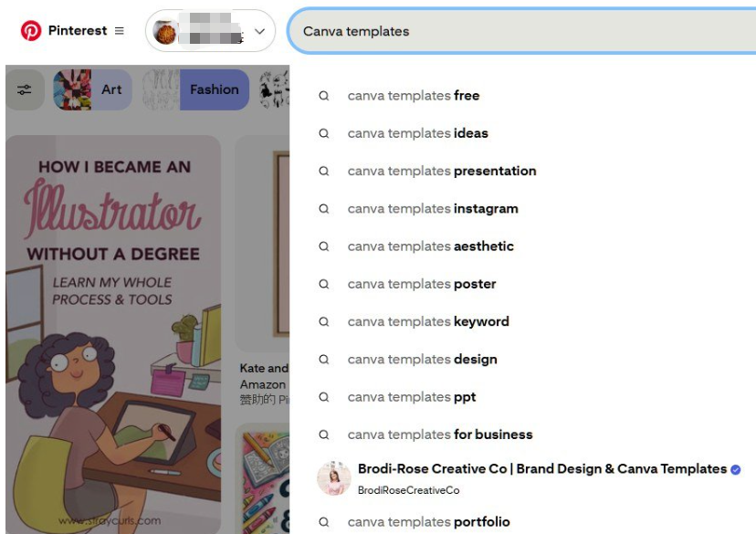The width and height of the screenshot is (756, 534).
Task: Click the Canva templates search field
Action: (x=522, y=31)
